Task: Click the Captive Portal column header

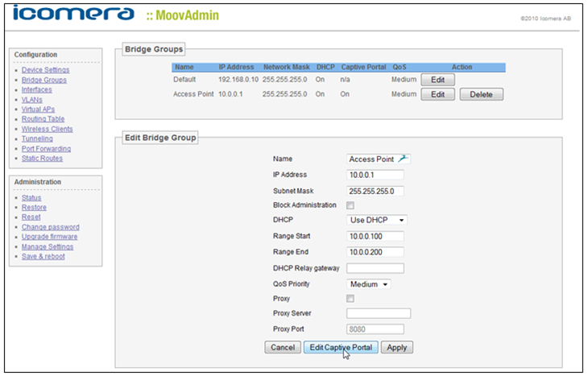Action: click(x=363, y=67)
